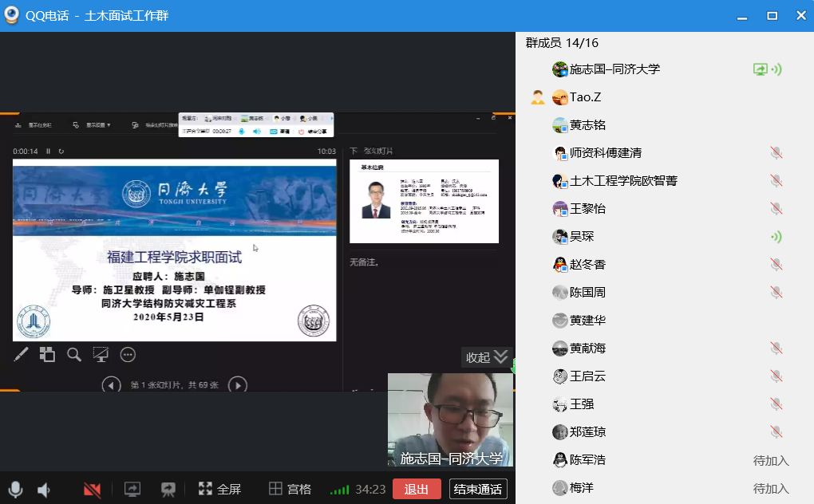Image resolution: width=814 pixels, height=504 pixels.
Task: Click the muted mic icon for 土木工程学院欧智菁
Action: click(x=776, y=181)
